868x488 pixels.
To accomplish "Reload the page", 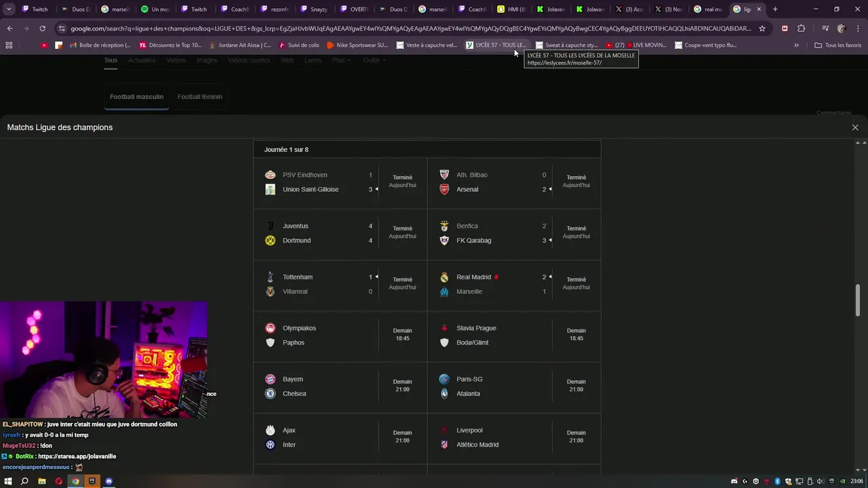I will click(42, 28).
